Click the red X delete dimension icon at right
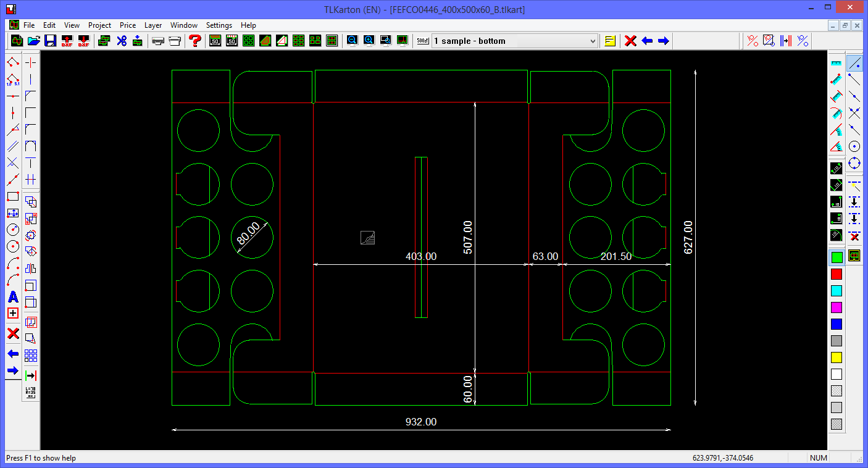The image size is (868, 468). [x=854, y=236]
